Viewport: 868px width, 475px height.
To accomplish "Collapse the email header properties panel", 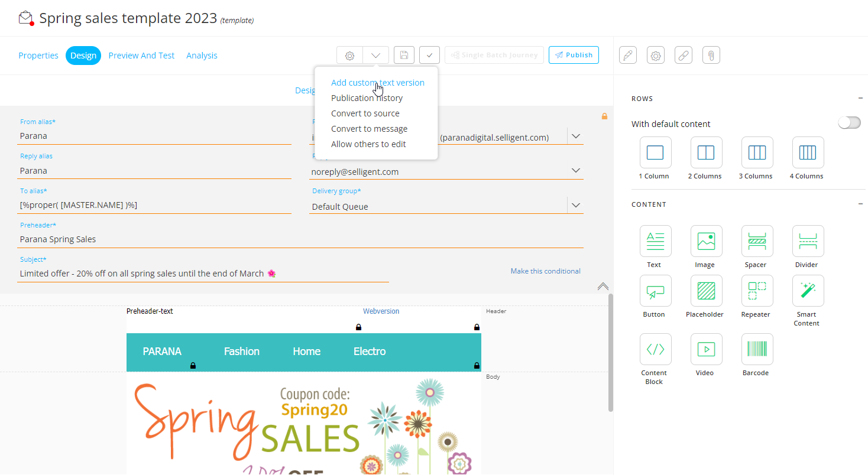I will 603,287.
